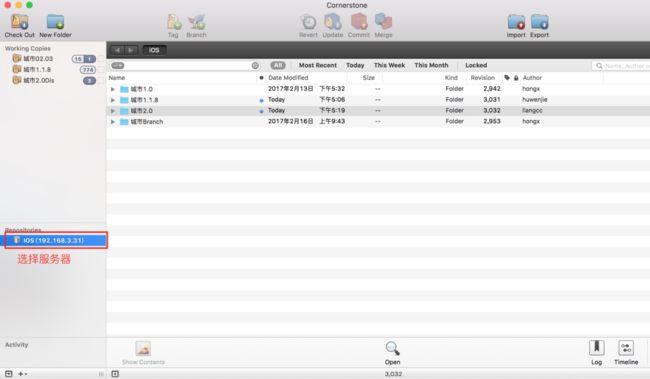Click the 774 badge on 城市1.1.8
This screenshot has width=650, height=379.
pos(88,70)
